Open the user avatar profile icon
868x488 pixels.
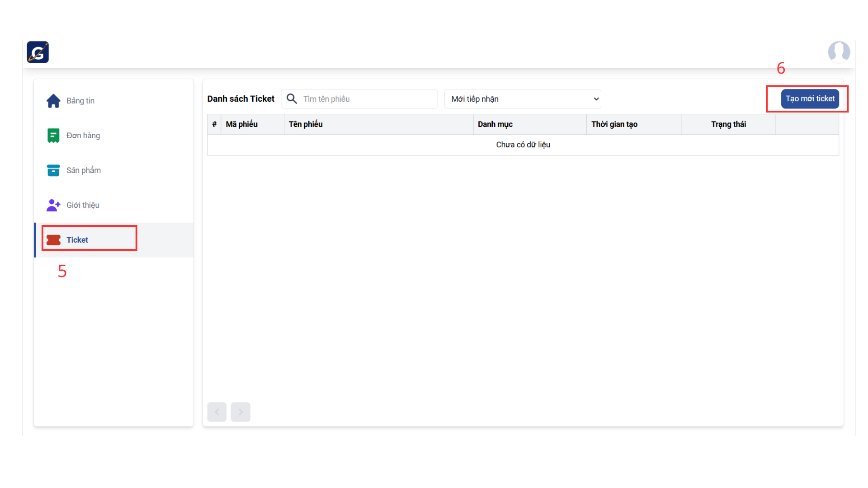pyautogui.click(x=839, y=52)
